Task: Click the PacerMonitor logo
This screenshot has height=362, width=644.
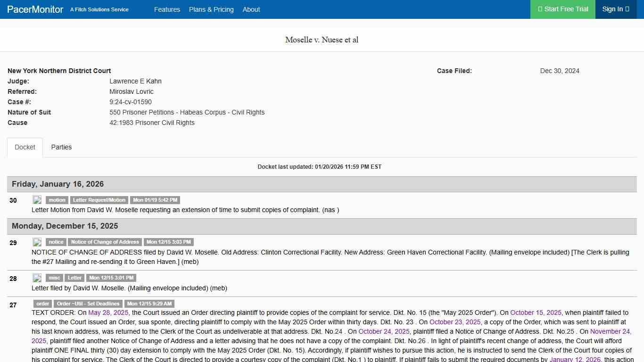Action: click(35, 9)
